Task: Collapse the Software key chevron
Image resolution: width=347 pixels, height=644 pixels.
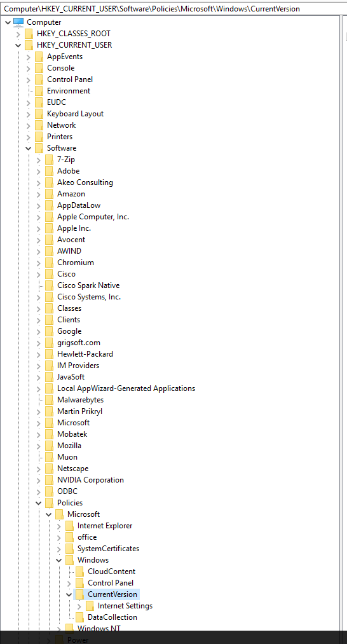Action: tap(29, 148)
